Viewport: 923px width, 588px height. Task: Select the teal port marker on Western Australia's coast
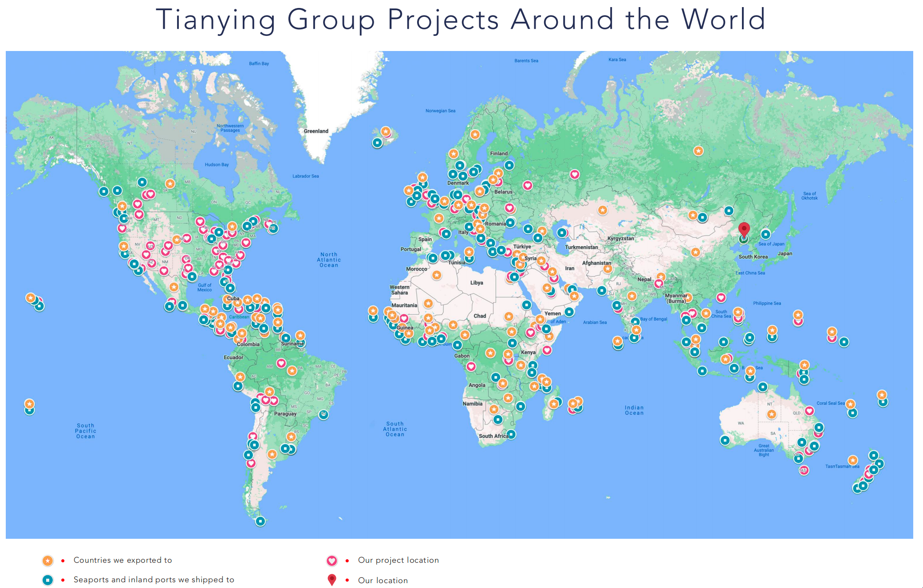tap(725, 440)
